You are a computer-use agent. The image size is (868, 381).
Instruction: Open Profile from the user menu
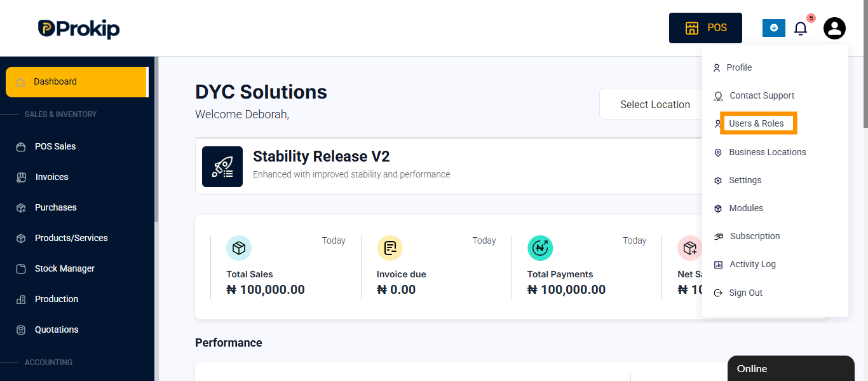click(739, 67)
